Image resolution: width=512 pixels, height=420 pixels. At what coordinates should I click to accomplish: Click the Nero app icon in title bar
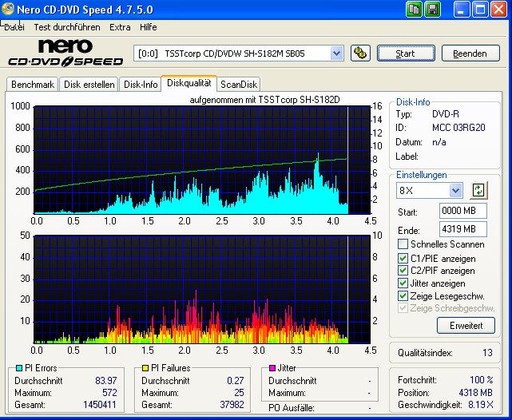(9, 10)
